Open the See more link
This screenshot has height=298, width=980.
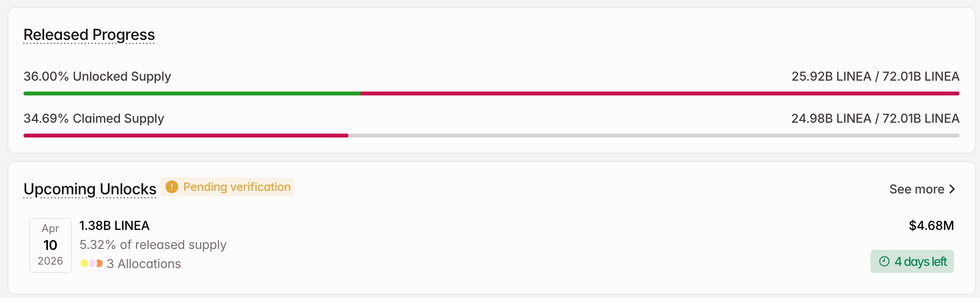pyautogui.click(x=917, y=189)
